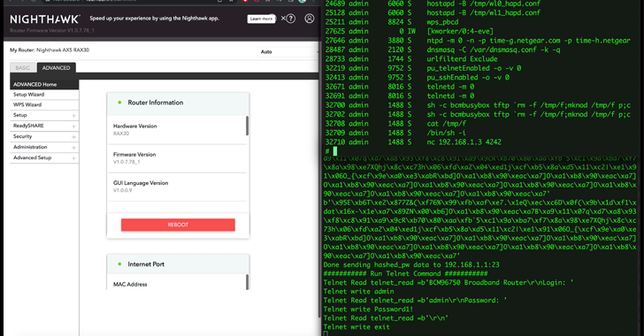This screenshot has height=336, width=644.
Task: Open the help question mark icon
Action: point(291,19)
